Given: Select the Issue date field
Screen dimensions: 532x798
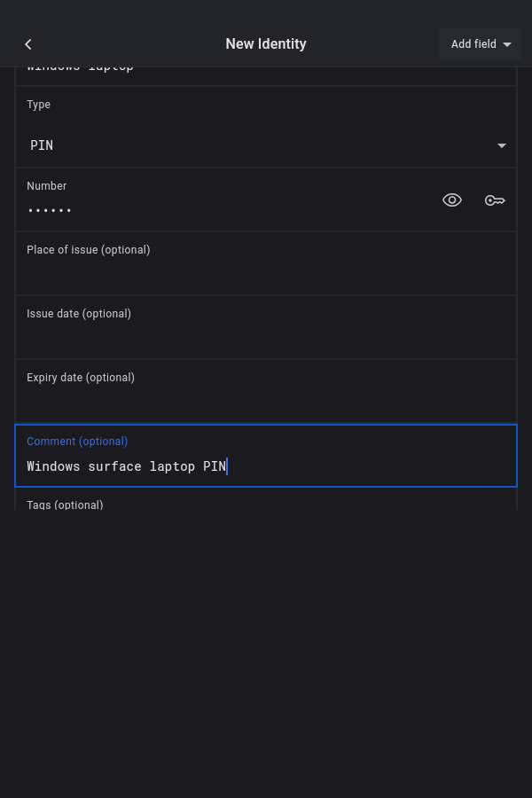Looking at the screenshot, I should point(266,337).
